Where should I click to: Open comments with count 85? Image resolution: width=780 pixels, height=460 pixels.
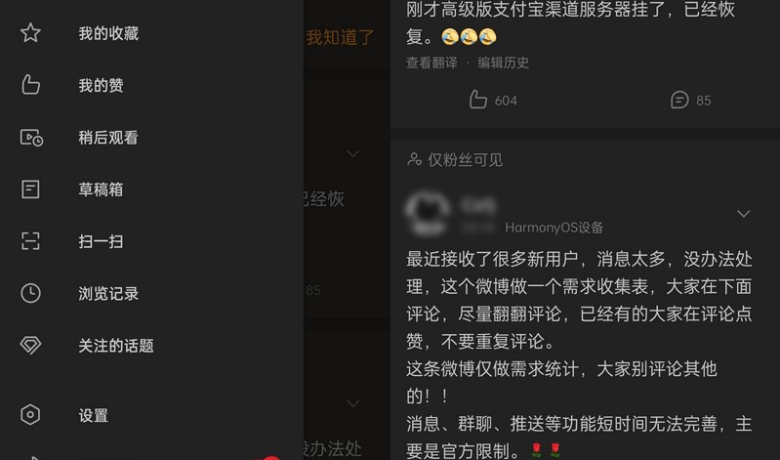click(680, 100)
